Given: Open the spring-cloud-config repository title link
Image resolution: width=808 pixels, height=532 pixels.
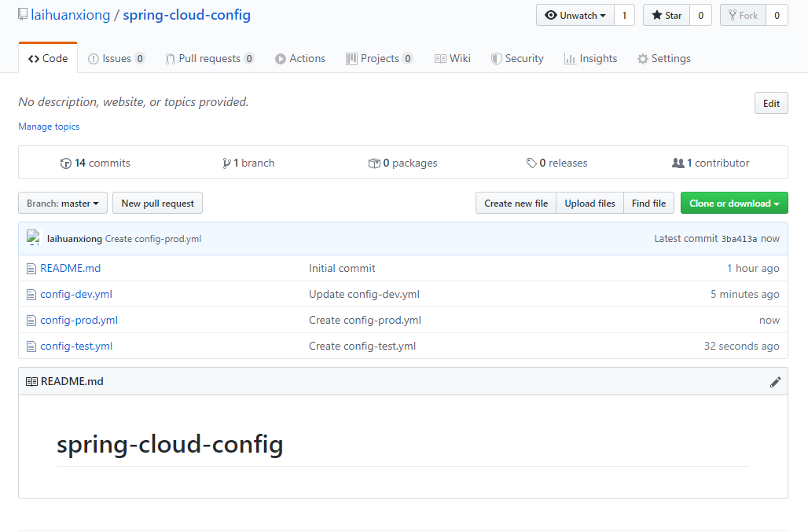Looking at the screenshot, I should 186,15.
